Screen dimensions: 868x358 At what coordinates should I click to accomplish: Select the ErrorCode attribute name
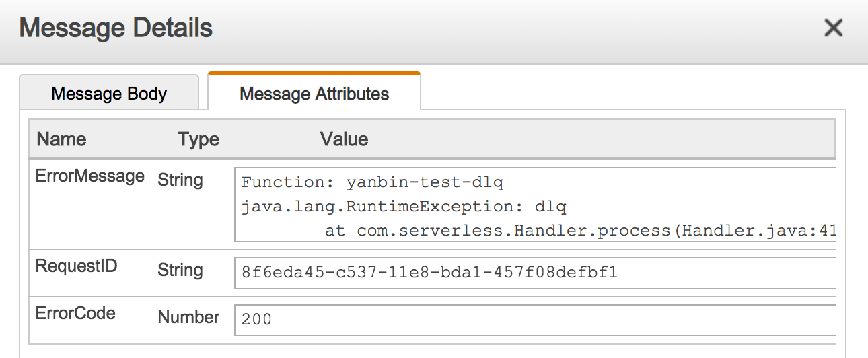click(x=75, y=313)
